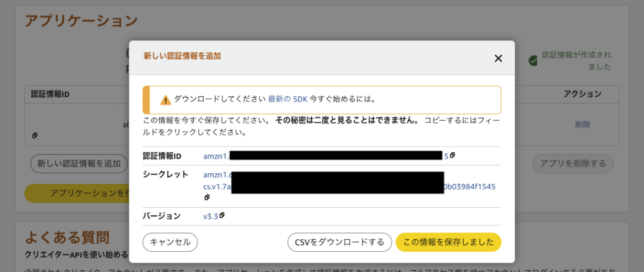Image resolution: width=644 pixels, height=272 pixels.
Task: Click the アクション column header in background
Action: [582, 94]
